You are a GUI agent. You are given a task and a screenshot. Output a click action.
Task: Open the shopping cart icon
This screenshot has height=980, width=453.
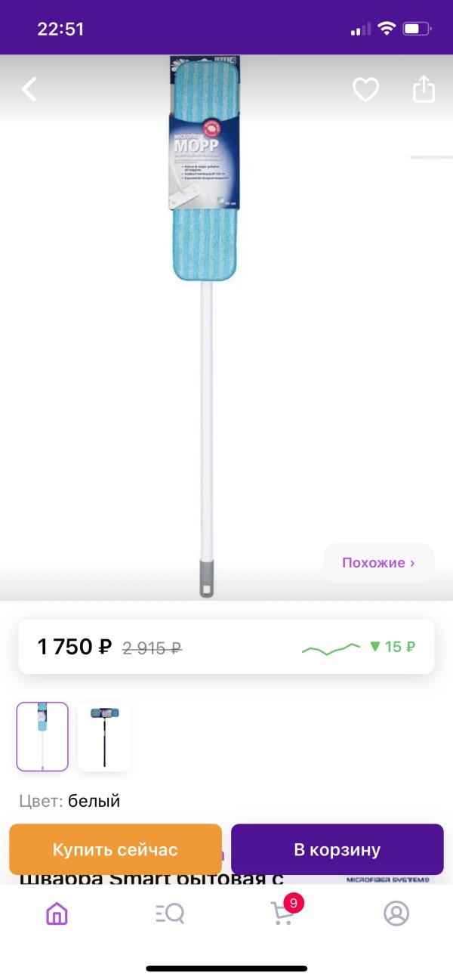(282, 914)
